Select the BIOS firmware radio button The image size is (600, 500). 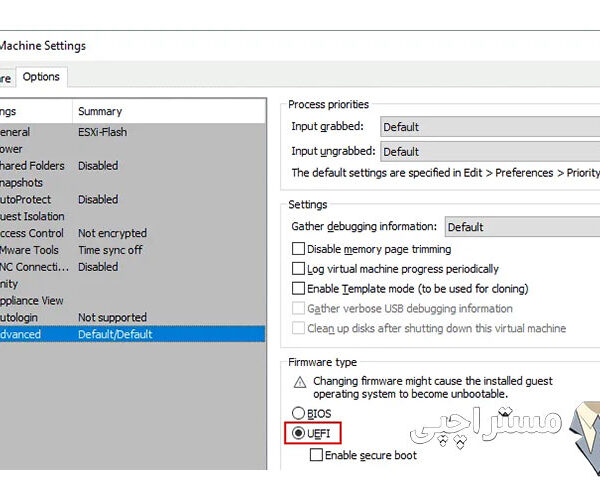point(298,413)
